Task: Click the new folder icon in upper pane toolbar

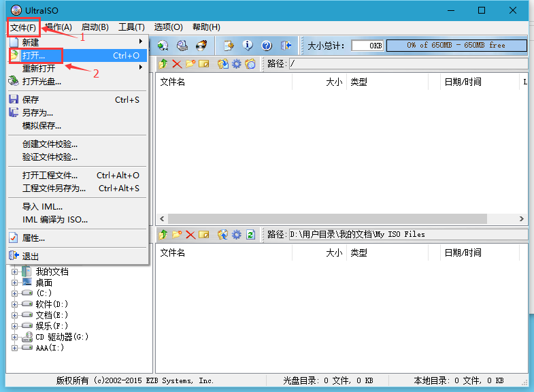Action: (x=190, y=64)
